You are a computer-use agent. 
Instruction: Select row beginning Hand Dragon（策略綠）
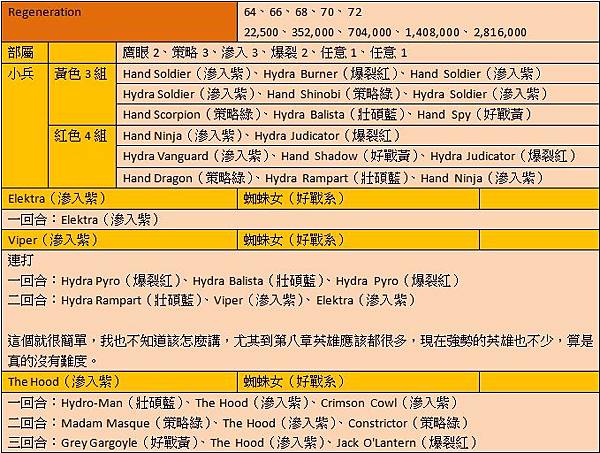click(357, 178)
